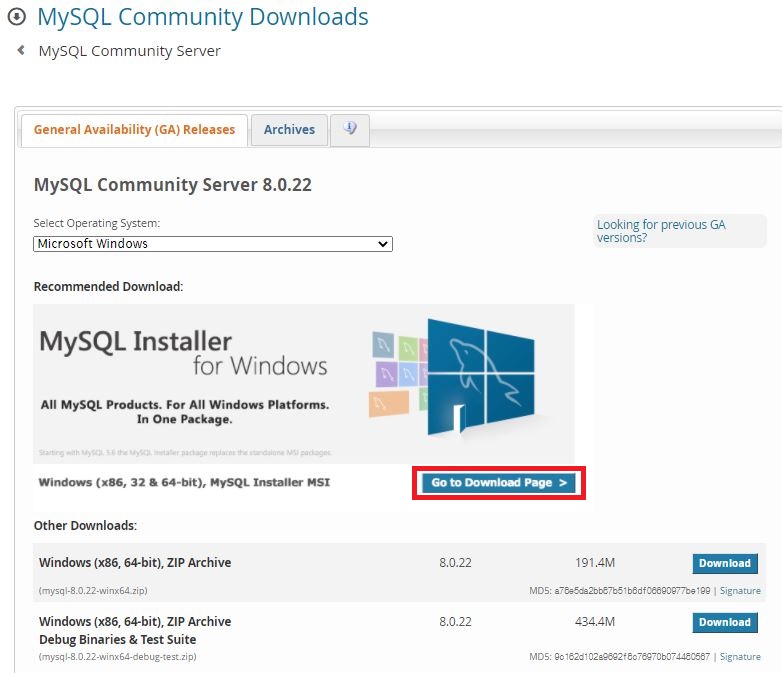Image resolution: width=782 pixels, height=673 pixels.
Task: Switch to the Archives tab
Action: [x=289, y=130]
